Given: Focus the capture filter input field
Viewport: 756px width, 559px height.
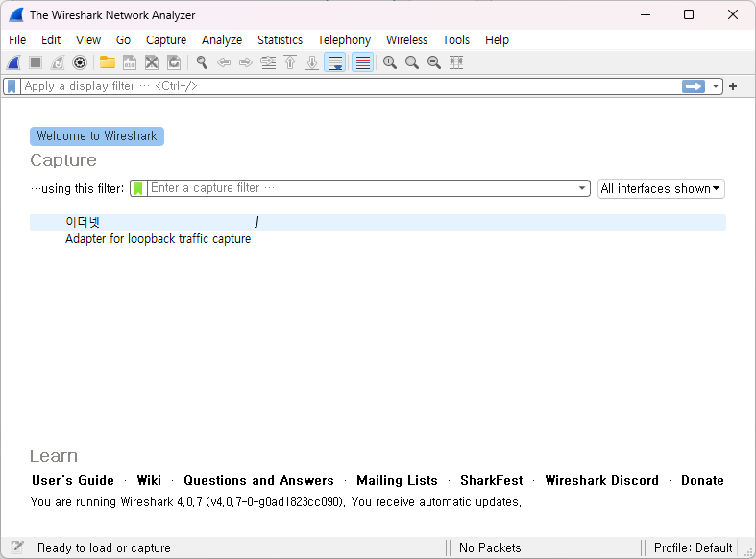Looking at the screenshot, I should pyautogui.click(x=361, y=188).
